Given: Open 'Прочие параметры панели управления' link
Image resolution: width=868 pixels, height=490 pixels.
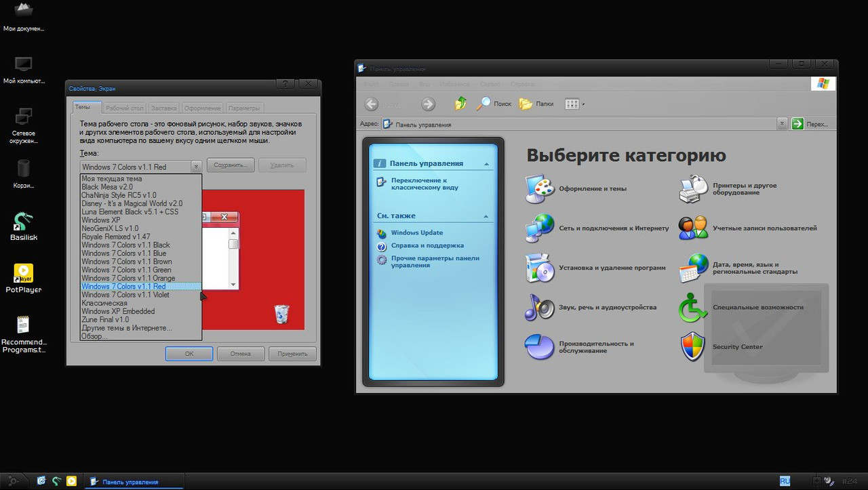Looking at the screenshot, I should [435, 262].
